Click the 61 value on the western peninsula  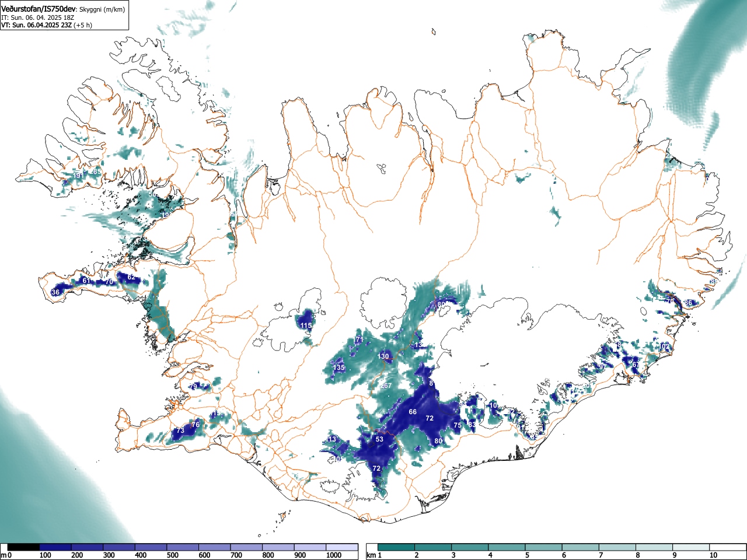[86, 281]
